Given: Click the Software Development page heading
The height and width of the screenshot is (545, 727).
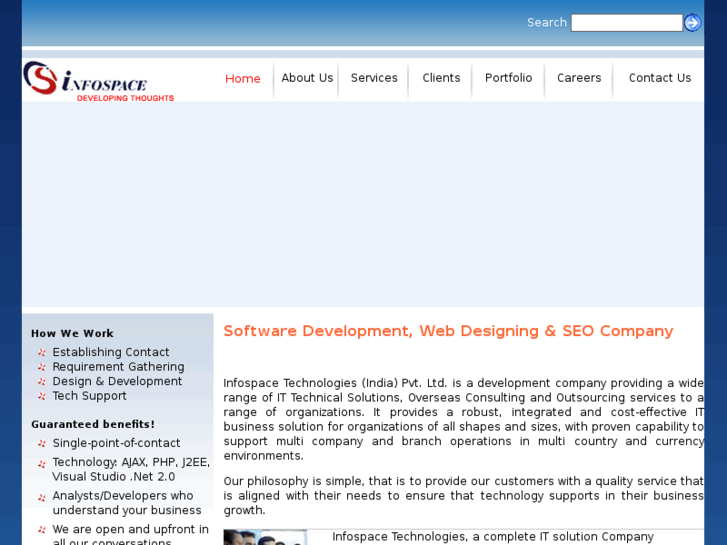Looking at the screenshot, I should pyautogui.click(x=448, y=331).
